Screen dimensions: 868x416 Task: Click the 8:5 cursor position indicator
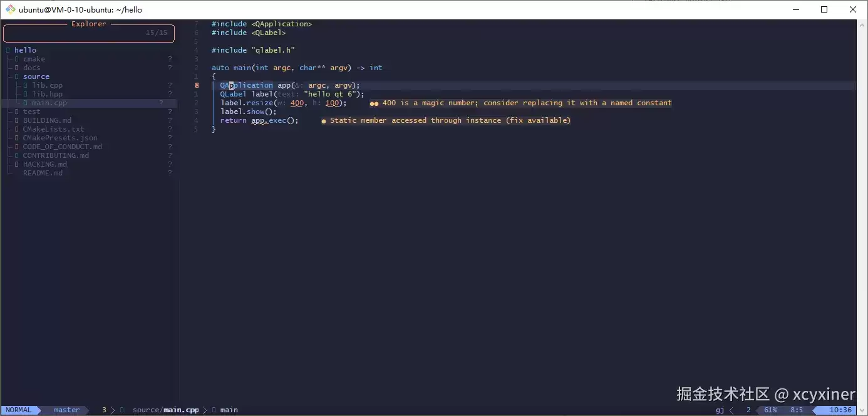796,410
